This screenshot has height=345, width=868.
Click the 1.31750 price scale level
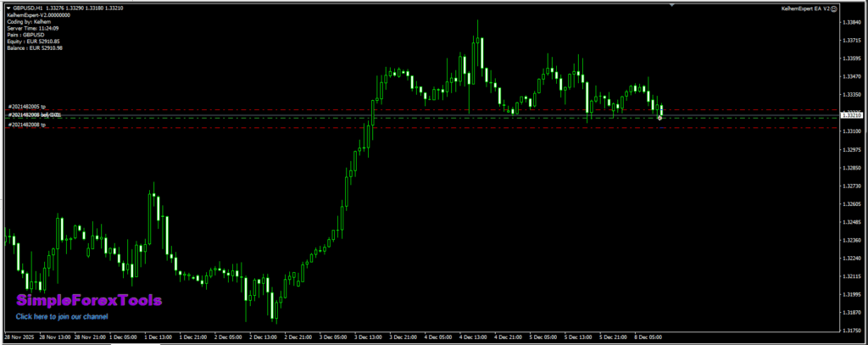[851, 313]
